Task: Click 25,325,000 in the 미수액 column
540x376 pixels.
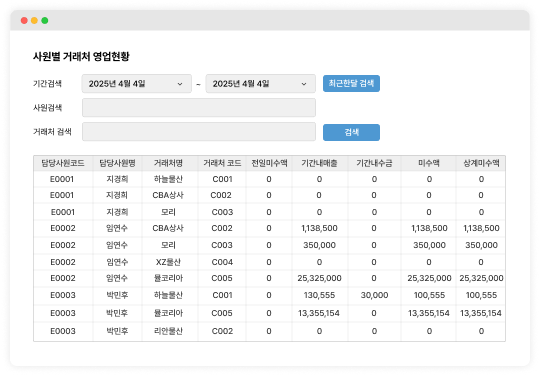Action: coord(429,278)
